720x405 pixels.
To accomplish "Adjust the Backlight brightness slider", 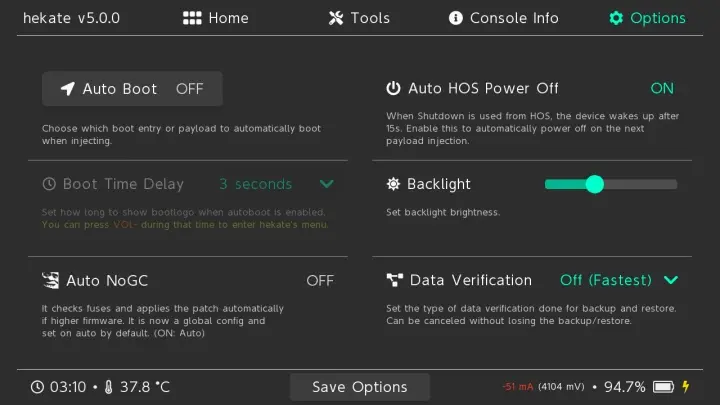I will (595, 184).
